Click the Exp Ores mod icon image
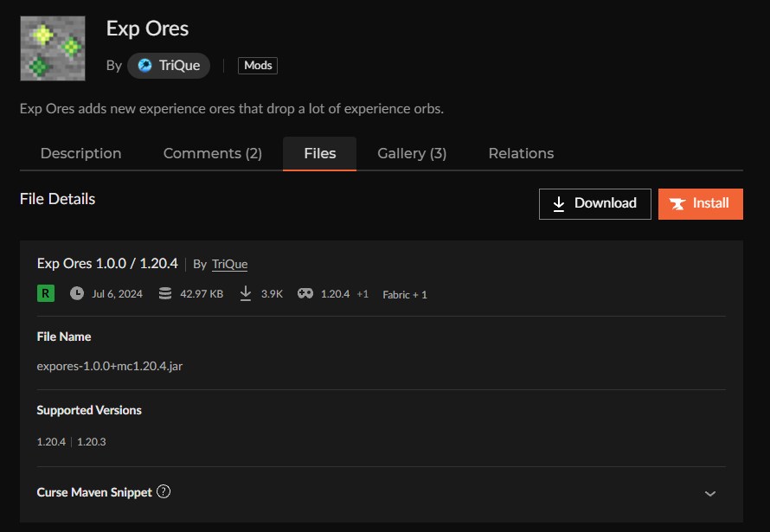Viewport: 770px width, 532px height. pos(52,48)
